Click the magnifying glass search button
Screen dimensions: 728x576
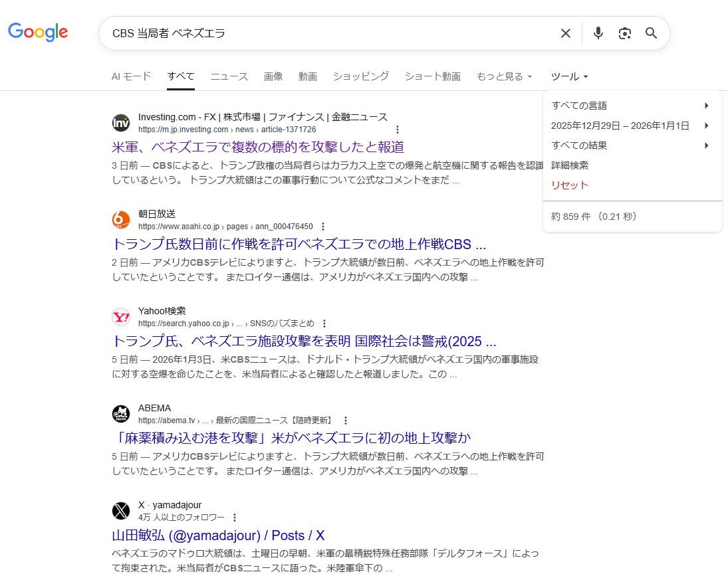(651, 33)
